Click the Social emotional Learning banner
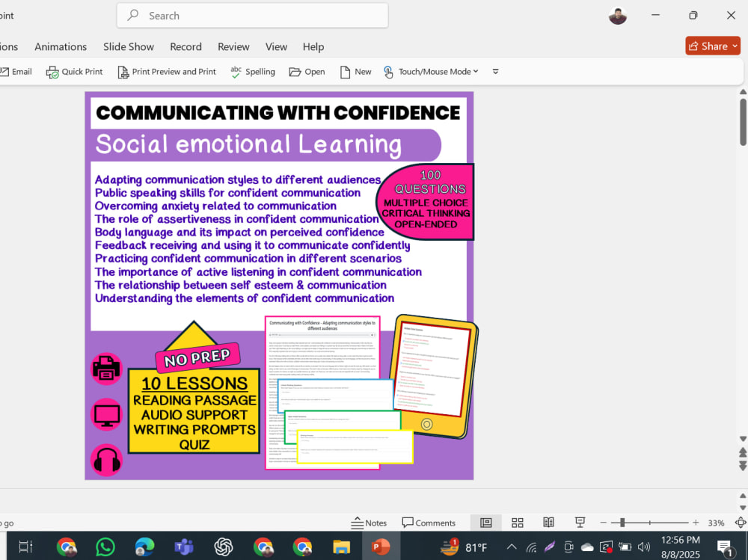This screenshot has width=748, height=560. coord(266,144)
